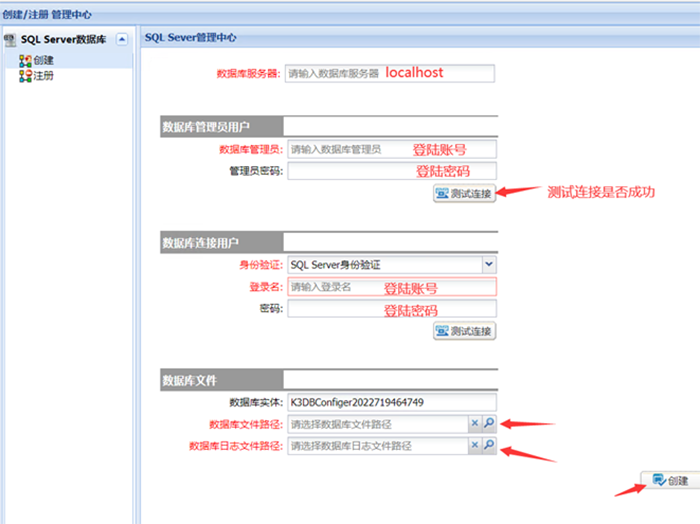Click the SQL Sever管理中心 panel title
The width and height of the screenshot is (700, 524).
tap(191, 37)
